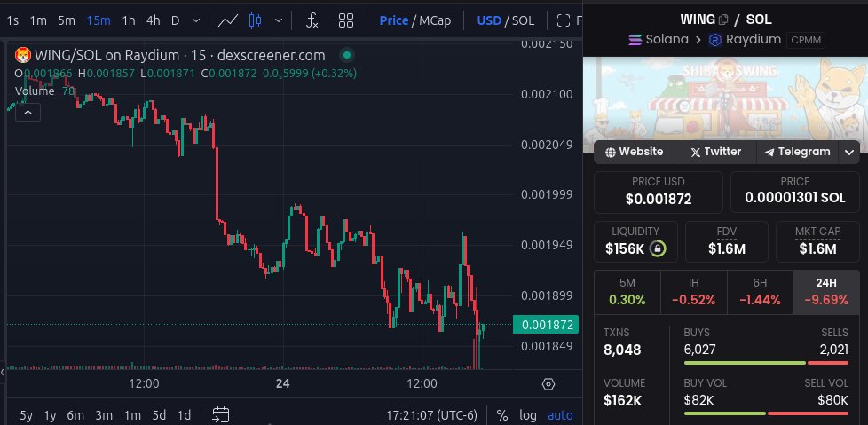Click the green market status dot
Image resolution: width=868 pixels, height=425 pixels.
[347, 55]
